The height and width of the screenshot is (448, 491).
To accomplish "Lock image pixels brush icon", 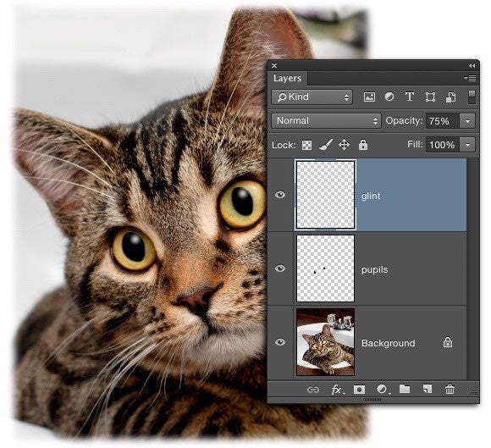I will pyautogui.click(x=325, y=145).
